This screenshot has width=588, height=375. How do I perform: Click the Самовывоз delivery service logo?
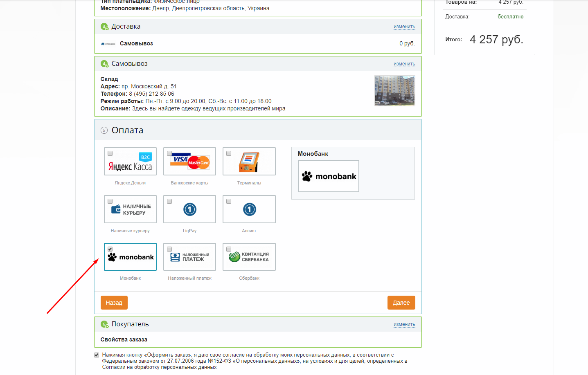(108, 44)
